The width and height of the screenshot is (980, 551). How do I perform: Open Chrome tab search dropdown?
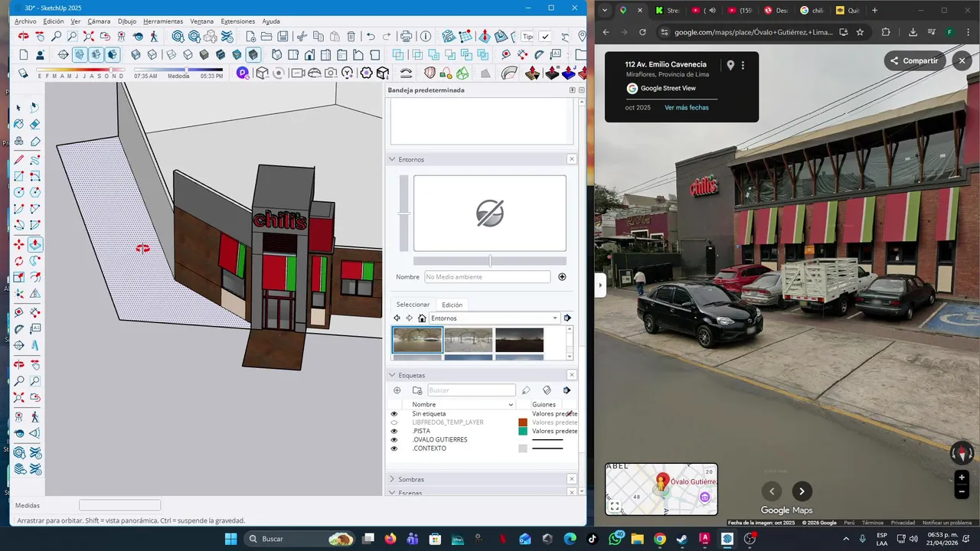pyautogui.click(x=605, y=11)
